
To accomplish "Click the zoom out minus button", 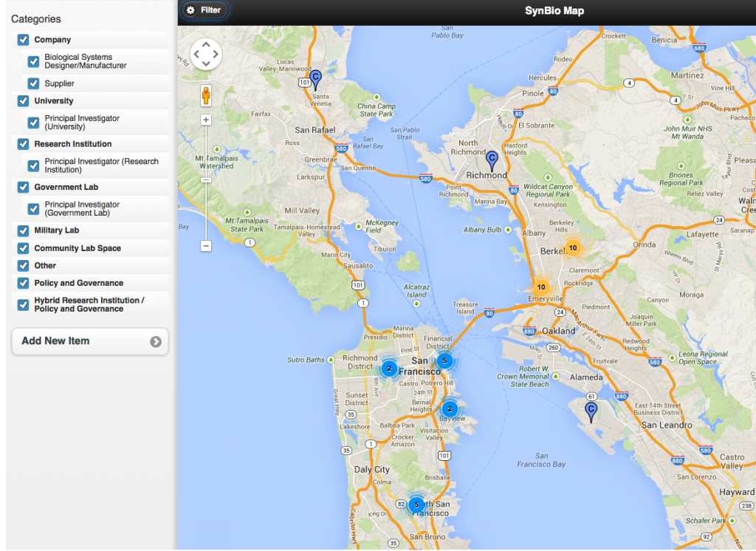I will coord(206,246).
